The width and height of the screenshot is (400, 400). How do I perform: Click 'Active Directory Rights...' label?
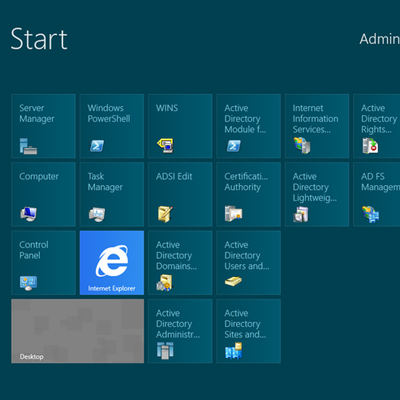(379, 119)
